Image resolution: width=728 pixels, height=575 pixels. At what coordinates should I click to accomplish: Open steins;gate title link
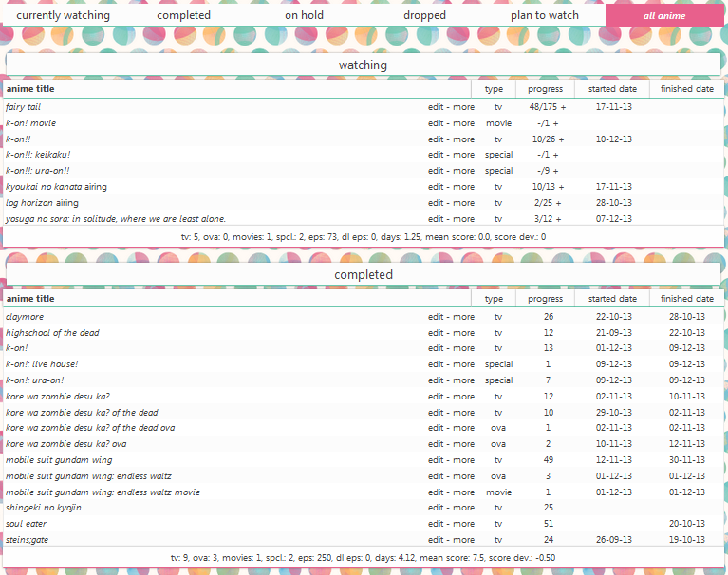pos(27,540)
